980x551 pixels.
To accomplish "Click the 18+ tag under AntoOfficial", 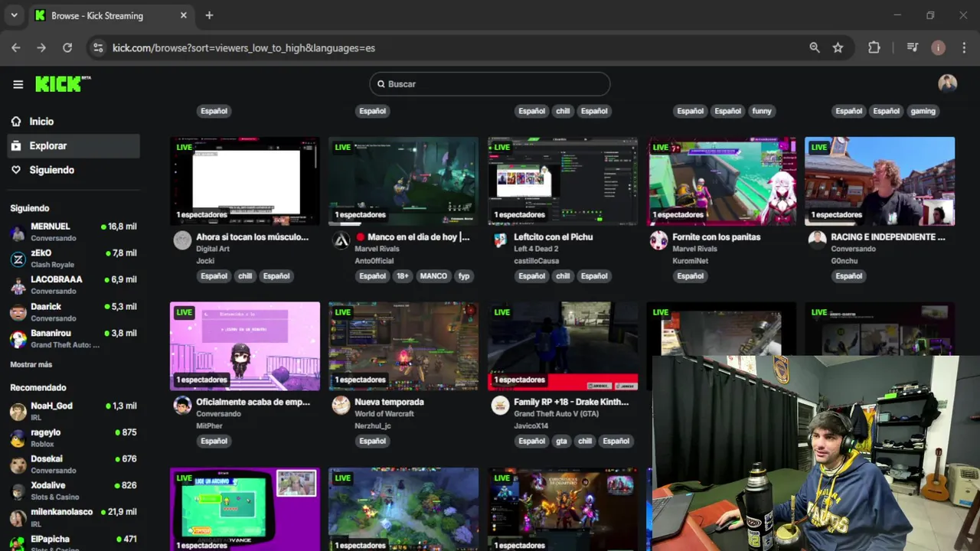I will coord(403,276).
